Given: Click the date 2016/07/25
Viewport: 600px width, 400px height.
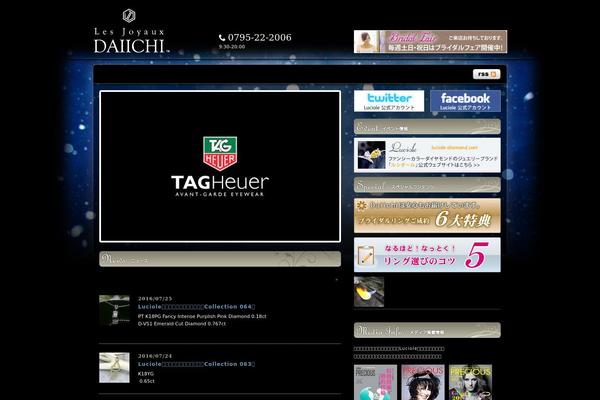Looking at the screenshot, I should click(155, 299).
